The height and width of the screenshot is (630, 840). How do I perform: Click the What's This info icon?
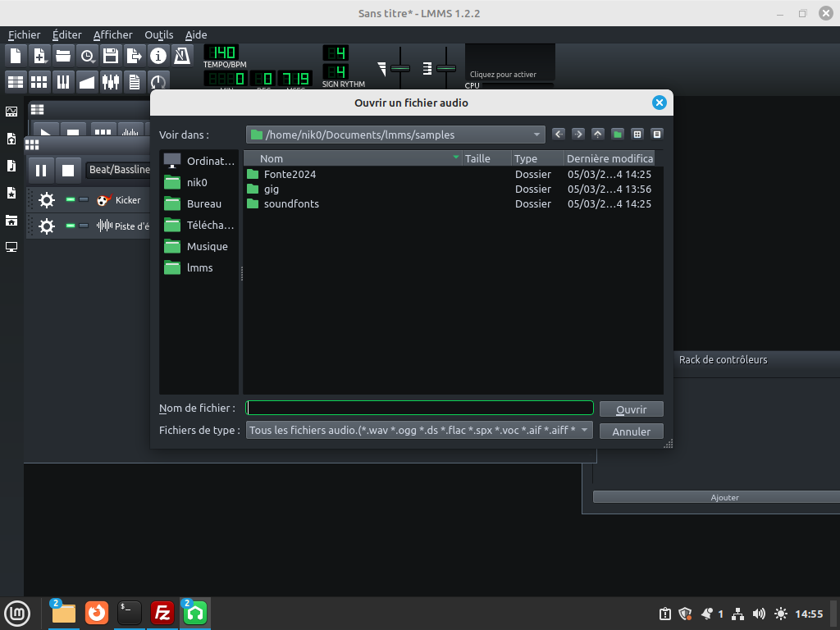[157, 56]
